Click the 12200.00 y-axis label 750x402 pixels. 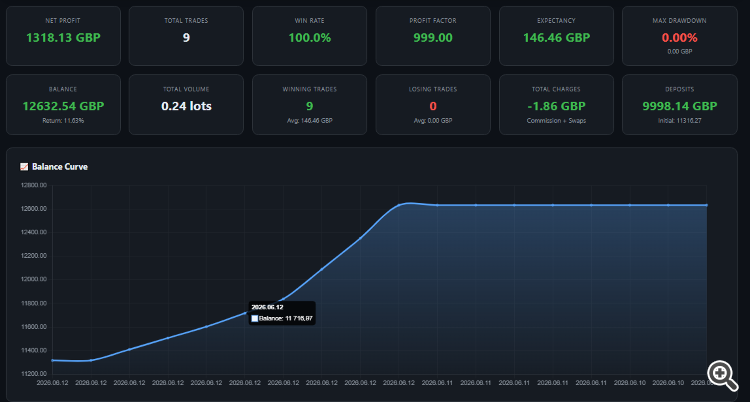pyautogui.click(x=33, y=256)
